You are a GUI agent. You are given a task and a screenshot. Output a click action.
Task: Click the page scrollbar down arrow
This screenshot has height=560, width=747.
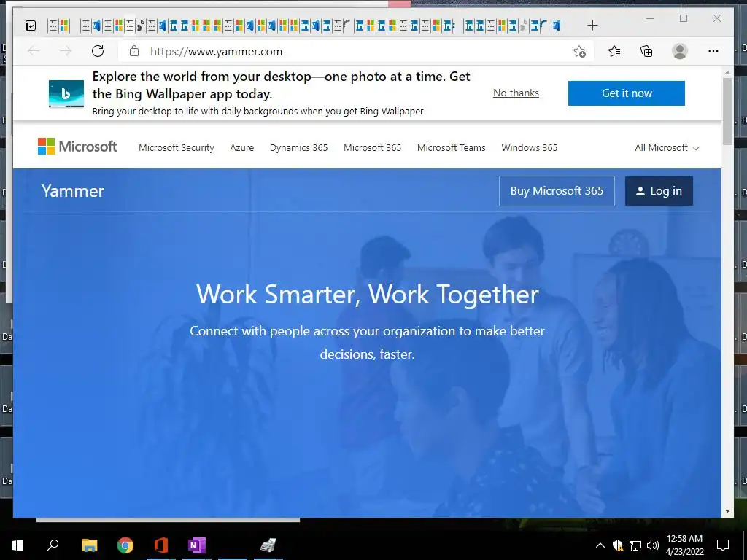(x=727, y=511)
